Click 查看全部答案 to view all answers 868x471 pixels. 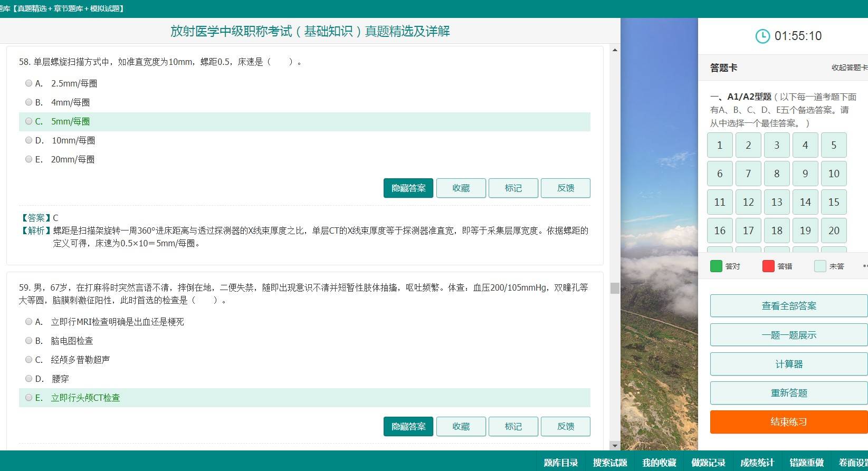(x=789, y=306)
